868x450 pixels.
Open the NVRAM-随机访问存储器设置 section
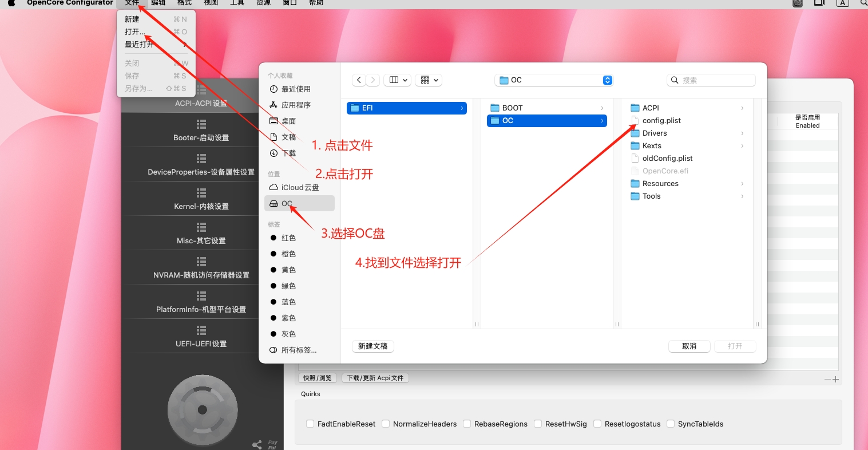click(x=201, y=268)
